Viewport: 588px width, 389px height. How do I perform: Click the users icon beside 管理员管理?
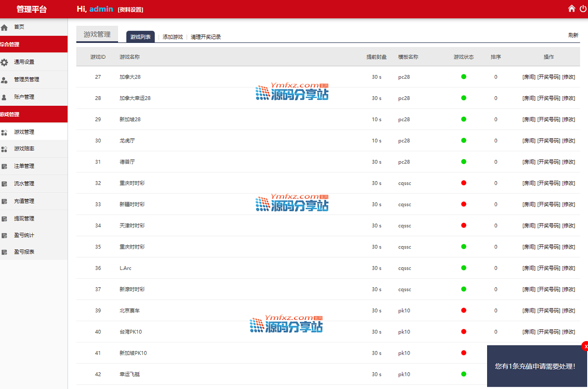click(x=5, y=80)
